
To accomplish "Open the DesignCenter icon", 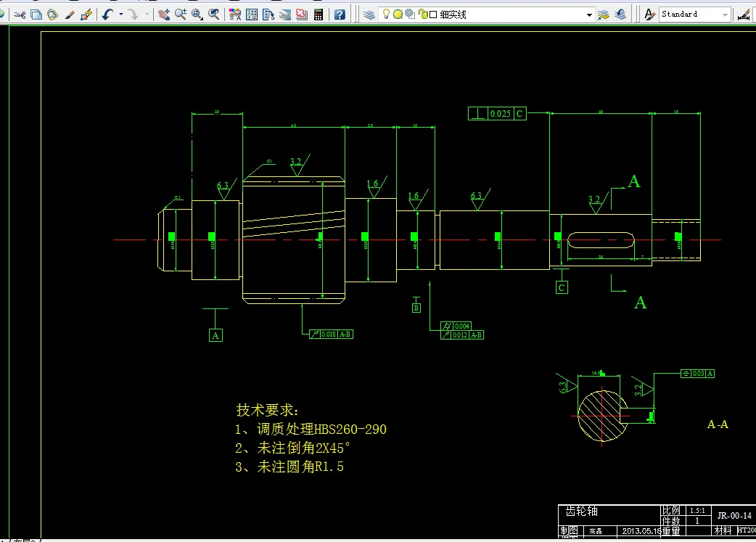I will click(x=252, y=15).
